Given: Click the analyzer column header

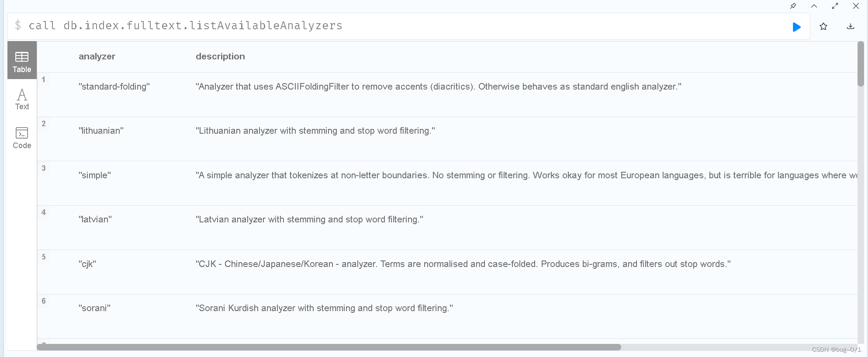Looking at the screenshot, I should (x=97, y=56).
